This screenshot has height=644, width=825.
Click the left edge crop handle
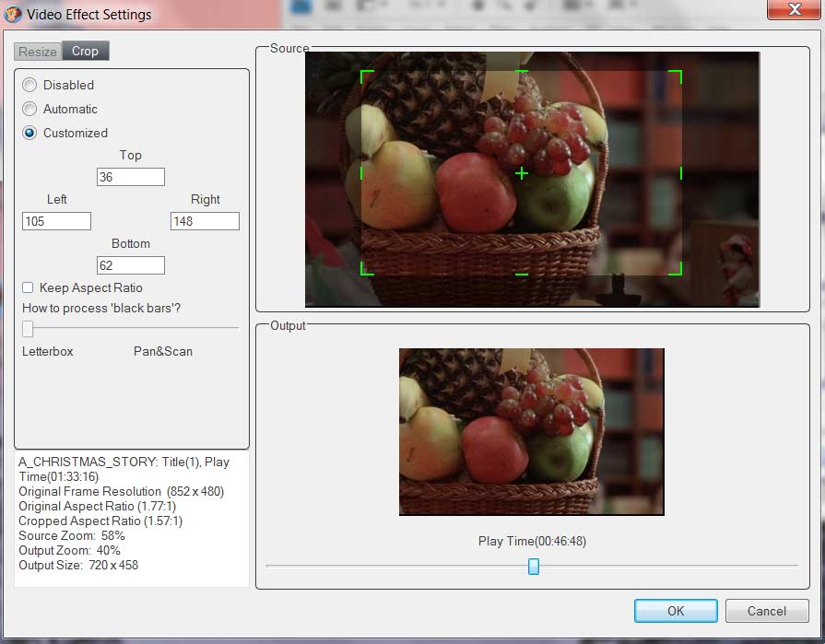pos(361,173)
